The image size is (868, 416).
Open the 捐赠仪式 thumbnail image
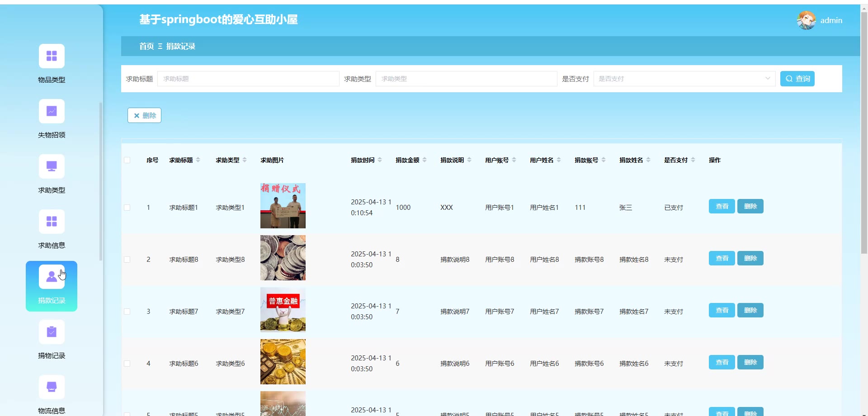click(283, 206)
